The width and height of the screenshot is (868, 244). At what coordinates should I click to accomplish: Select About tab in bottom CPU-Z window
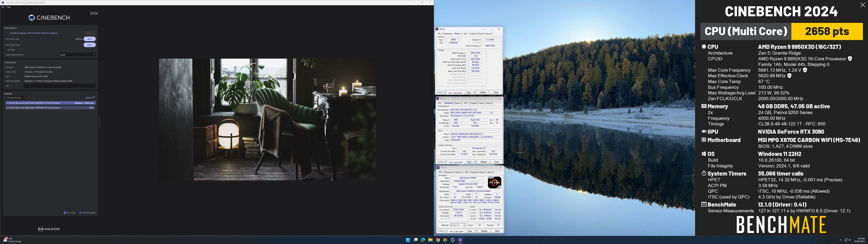pos(490,172)
